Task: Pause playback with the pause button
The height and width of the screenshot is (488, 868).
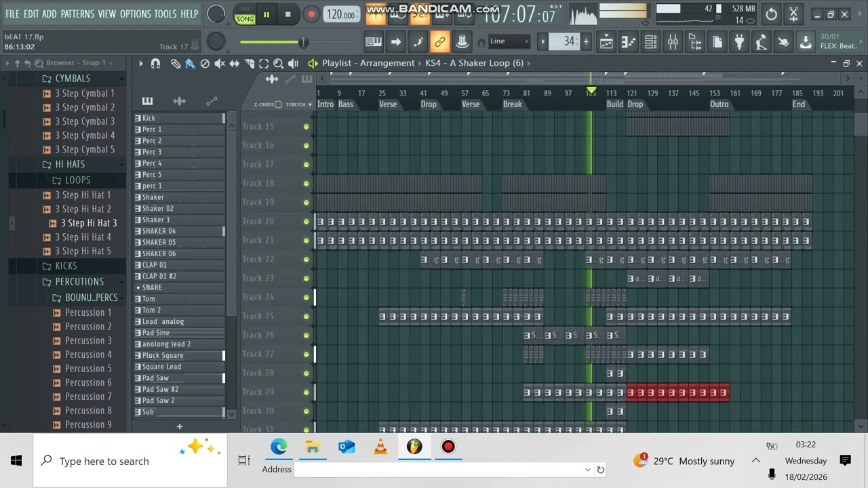Action: coord(267,14)
